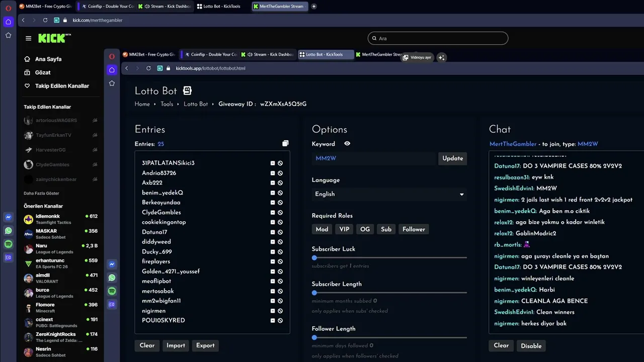Remove nigirmen entry with the minus icon
644x362 pixels.
pos(273,311)
